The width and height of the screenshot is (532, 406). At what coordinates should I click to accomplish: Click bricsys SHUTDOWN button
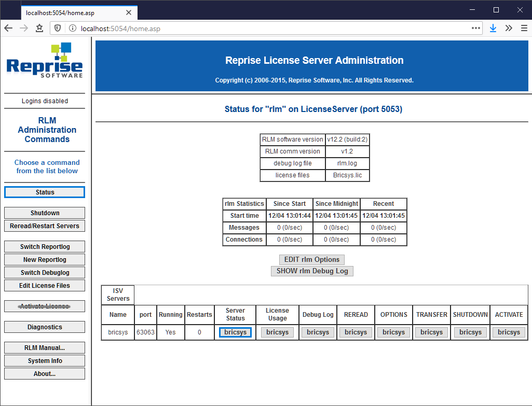point(470,332)
